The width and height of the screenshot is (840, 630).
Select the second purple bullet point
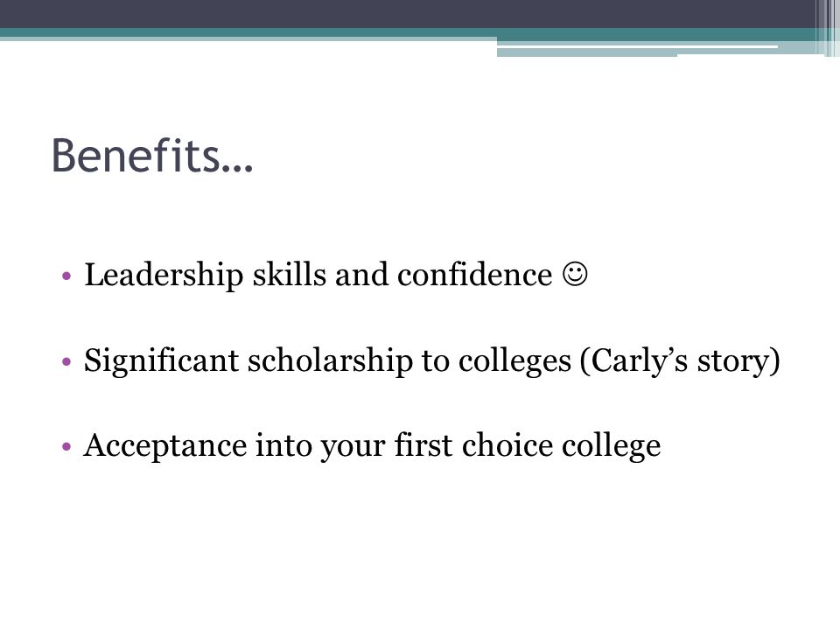point(66,361)
